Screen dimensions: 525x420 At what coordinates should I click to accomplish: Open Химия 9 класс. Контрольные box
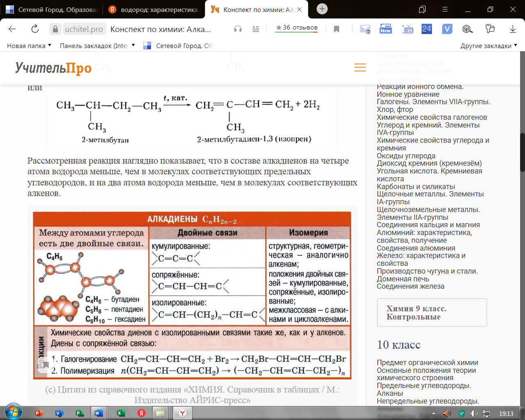pos(432,313)
